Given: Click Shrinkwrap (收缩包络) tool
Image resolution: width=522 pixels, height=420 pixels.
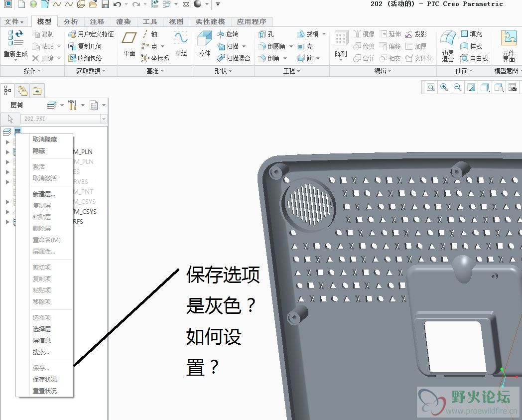Looking at the screenshot, I should coord(85,58).
